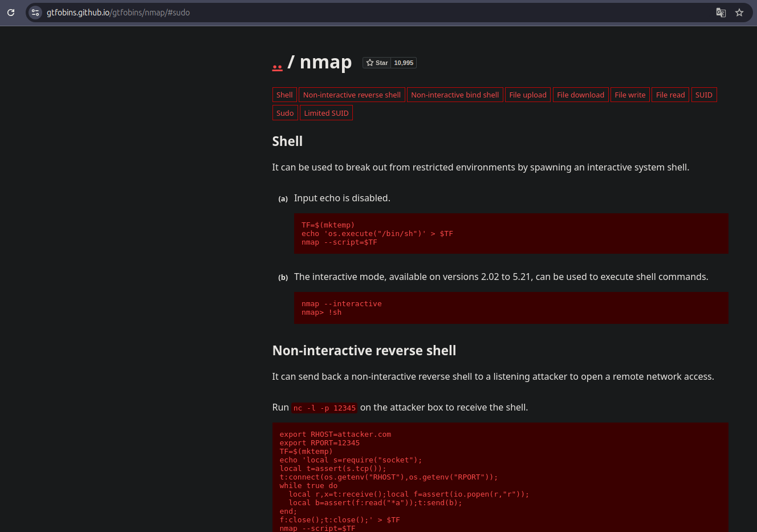Screen dimensions: 757x532
Task: Click the interactive mode versions 2.02 to 5.21 sentence
Action: pyautogui.click(x=501, y=277)
